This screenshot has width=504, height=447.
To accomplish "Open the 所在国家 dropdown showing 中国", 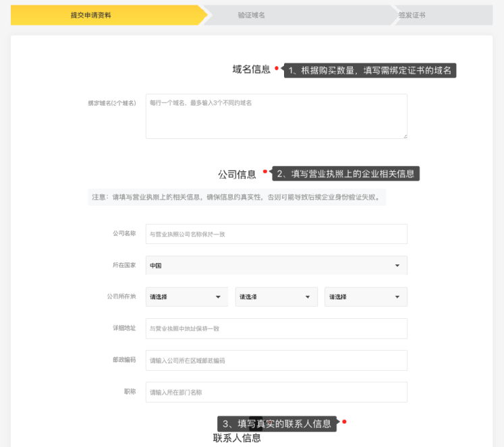I will pos(276,265).
